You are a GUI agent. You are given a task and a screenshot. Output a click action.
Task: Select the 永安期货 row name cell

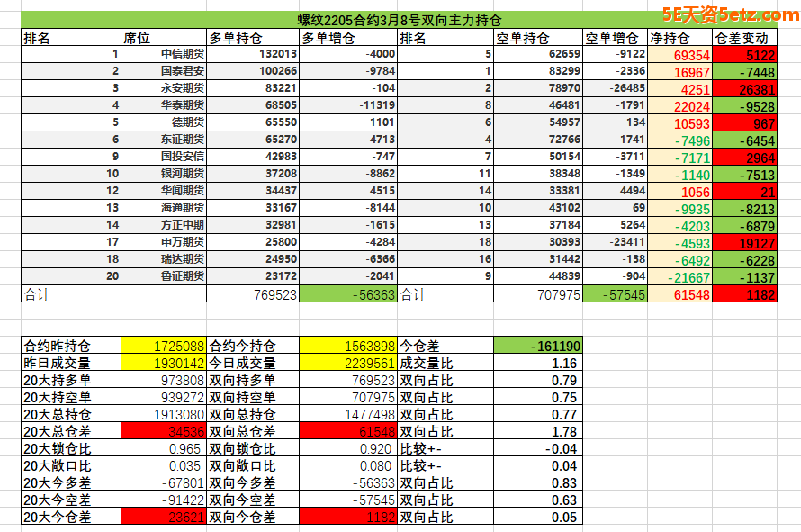click(x=163, y=89)
